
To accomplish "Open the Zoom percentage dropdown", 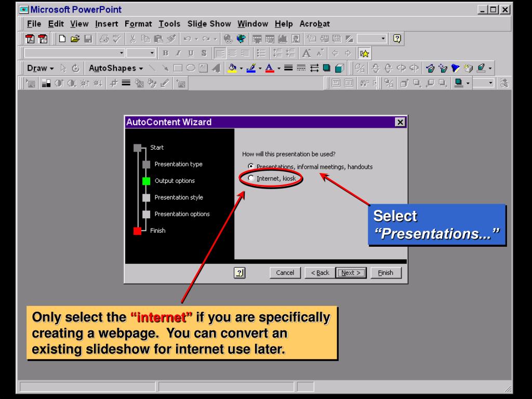I will pos(383,38).
